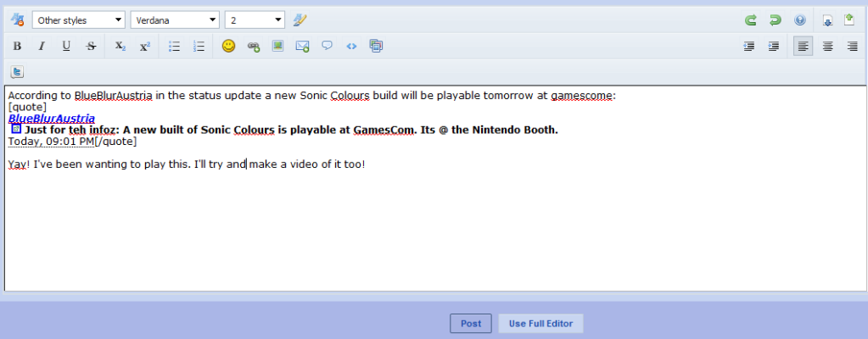Click the page with green up arrow icon
This screenshot has height=339, width=868.
[849, 20]
